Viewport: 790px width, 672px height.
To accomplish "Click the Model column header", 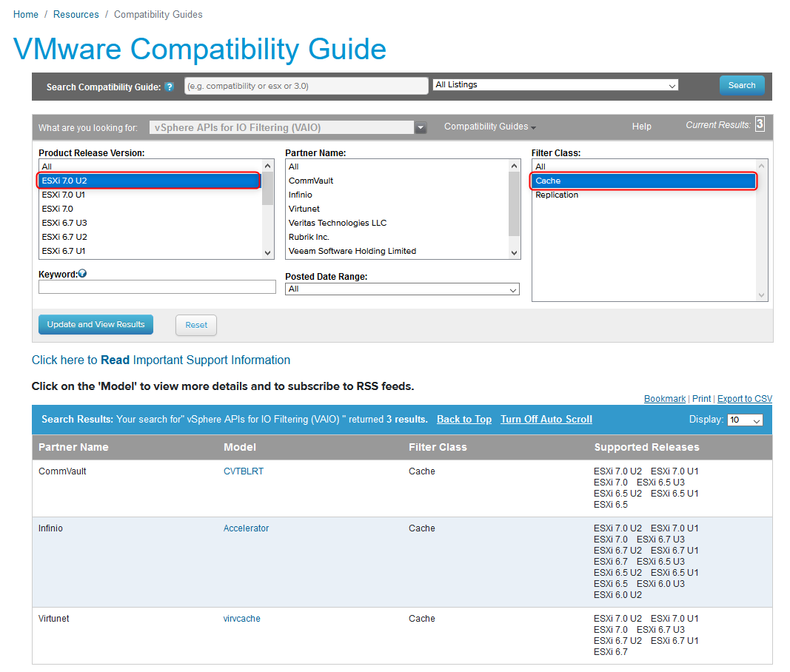I will tap(240, 447).
